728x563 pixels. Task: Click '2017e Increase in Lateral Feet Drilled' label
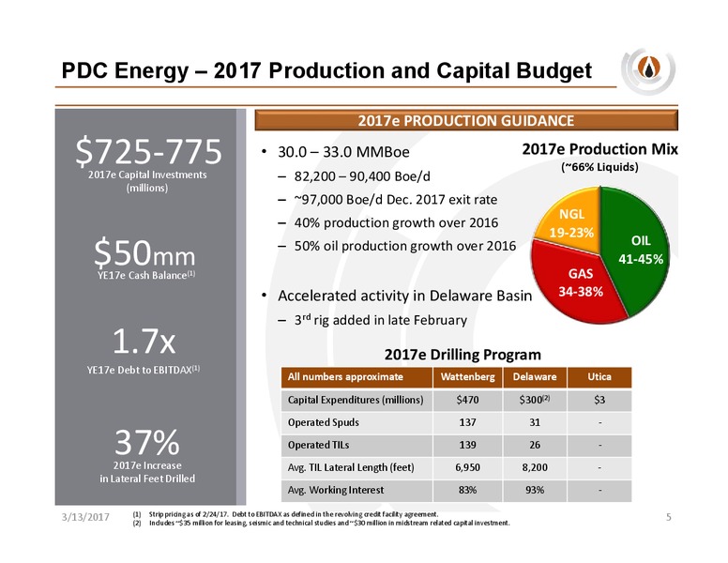point(147,472)
